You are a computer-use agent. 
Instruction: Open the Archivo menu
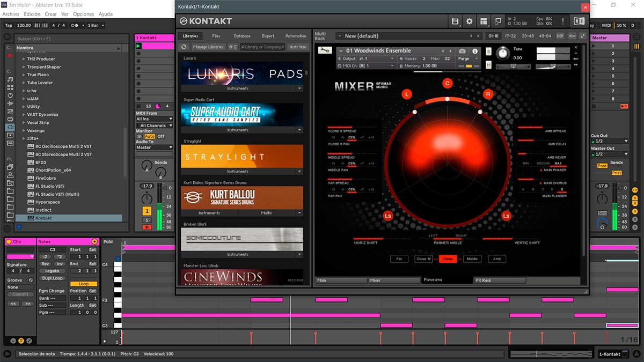click(11, 14)
